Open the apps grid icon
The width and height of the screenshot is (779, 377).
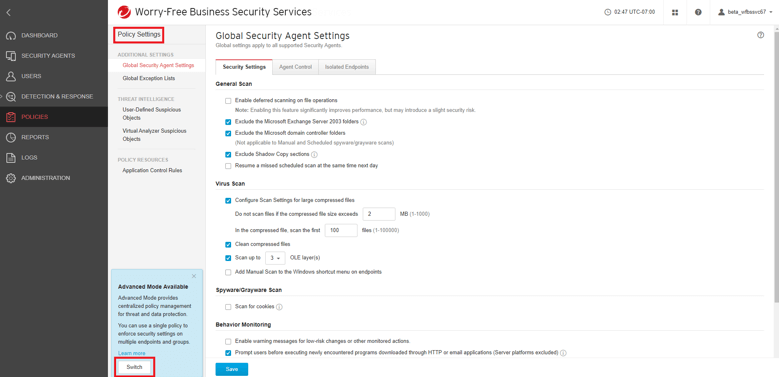click(x=675, y=12)
